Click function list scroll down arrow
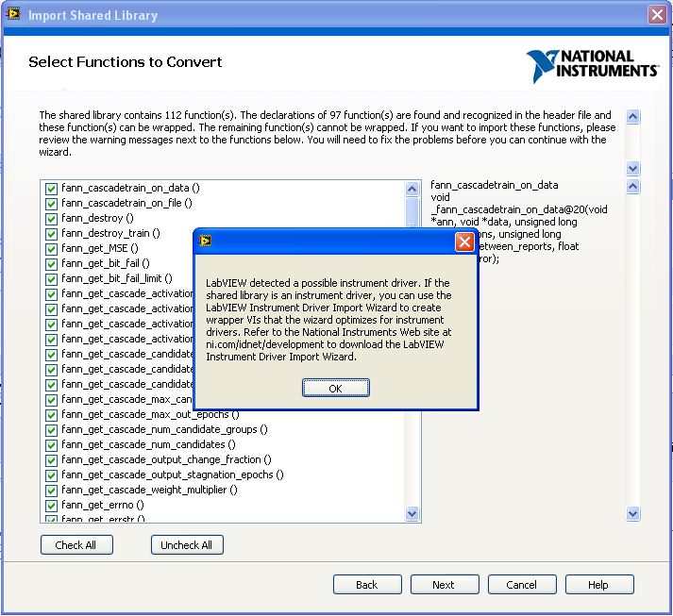 tap(412, 513)
